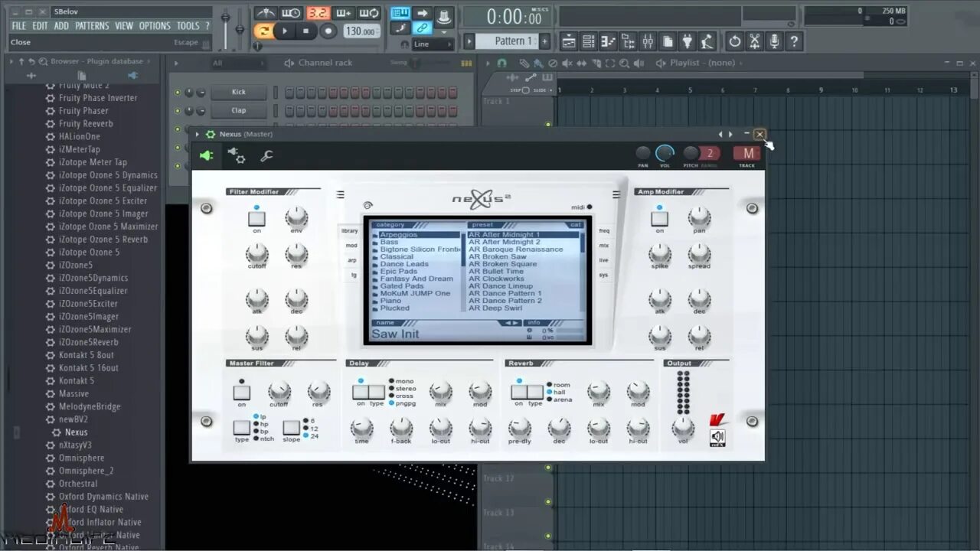Open the ADD menu

coord(61,25)
